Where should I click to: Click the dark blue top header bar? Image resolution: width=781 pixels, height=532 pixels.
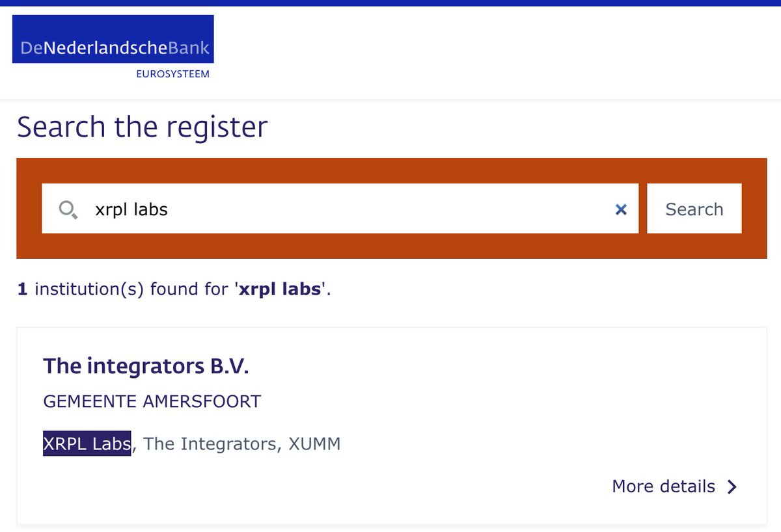[x=390, y=3]
